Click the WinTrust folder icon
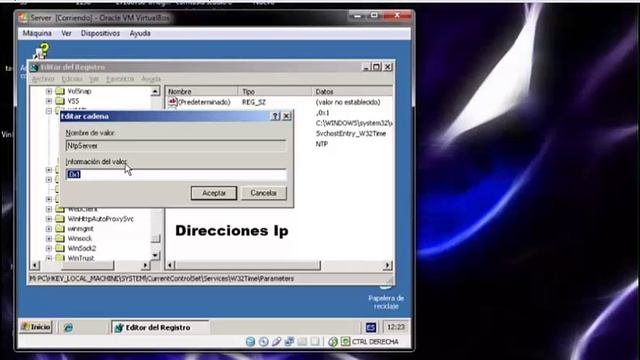 pyautogui.click(x=60, y=258)
